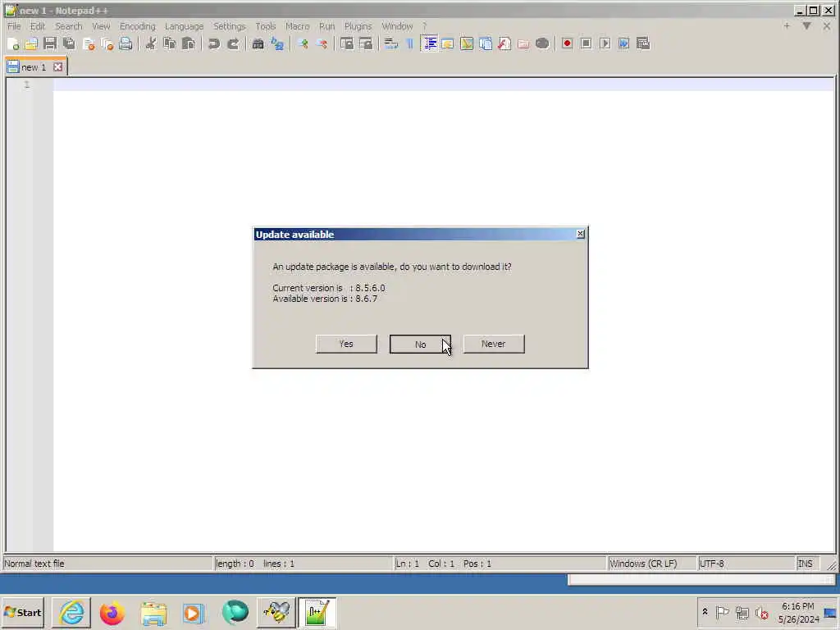Click Never in Update available dialog

493,344
